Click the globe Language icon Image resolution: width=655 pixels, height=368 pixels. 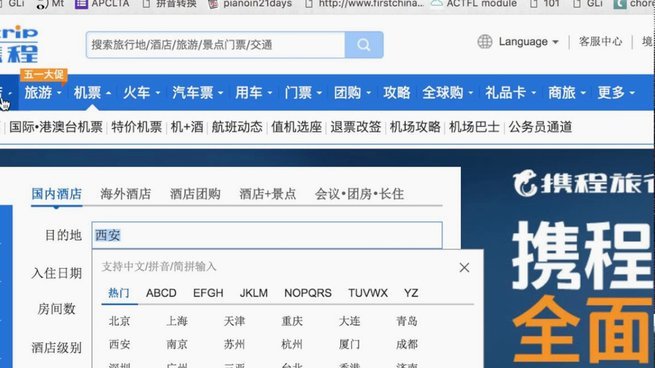[x=485, y=42]
